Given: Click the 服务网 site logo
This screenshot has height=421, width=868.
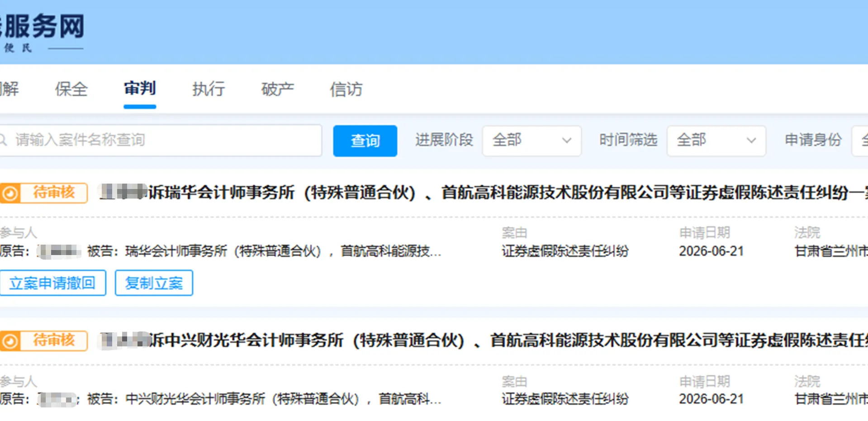Looking at the screenshot, I should (43, 33).
